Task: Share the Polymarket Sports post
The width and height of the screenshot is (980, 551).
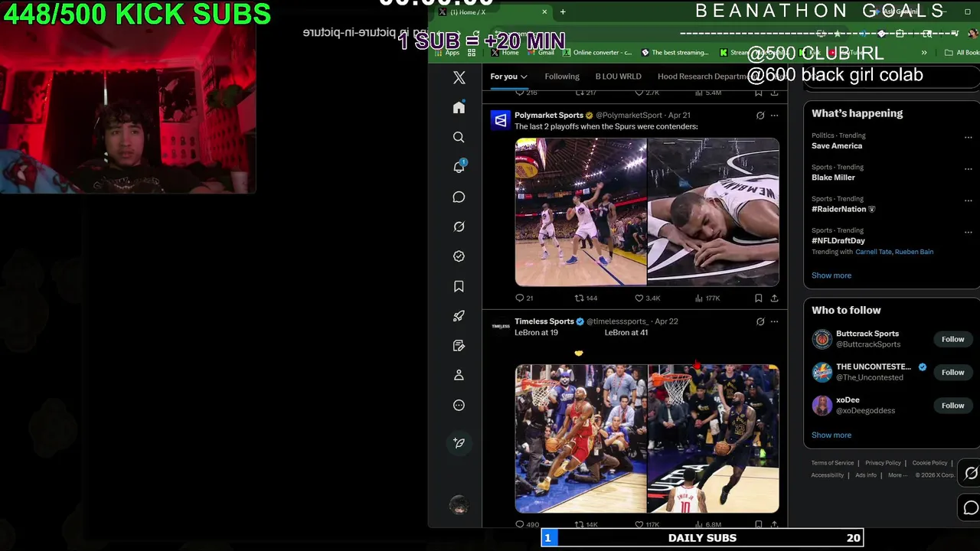Action: [x=774, y=298]
